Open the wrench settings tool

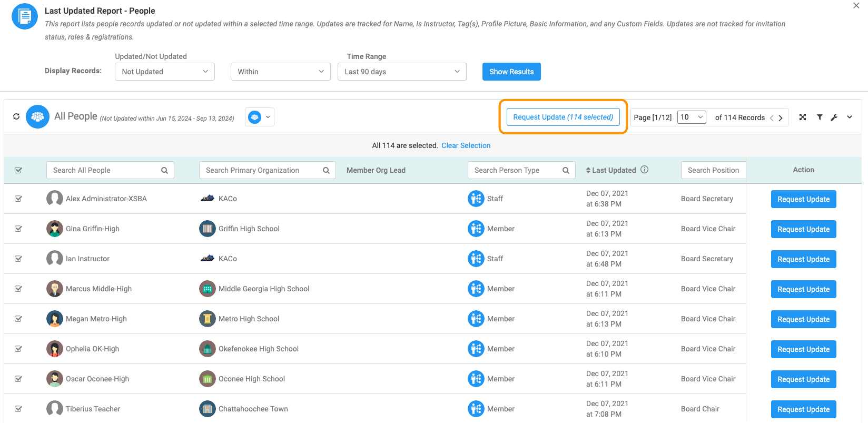pos(834,117)
